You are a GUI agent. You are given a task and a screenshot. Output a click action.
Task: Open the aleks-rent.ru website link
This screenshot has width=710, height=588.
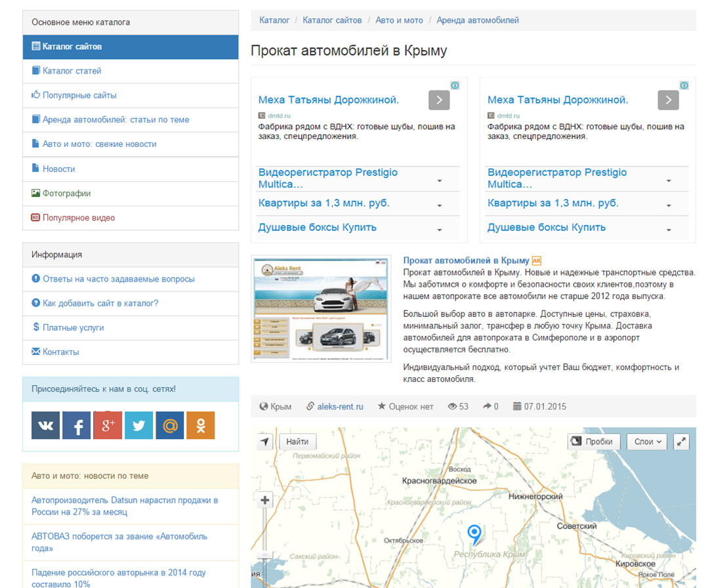click(339, 407)
